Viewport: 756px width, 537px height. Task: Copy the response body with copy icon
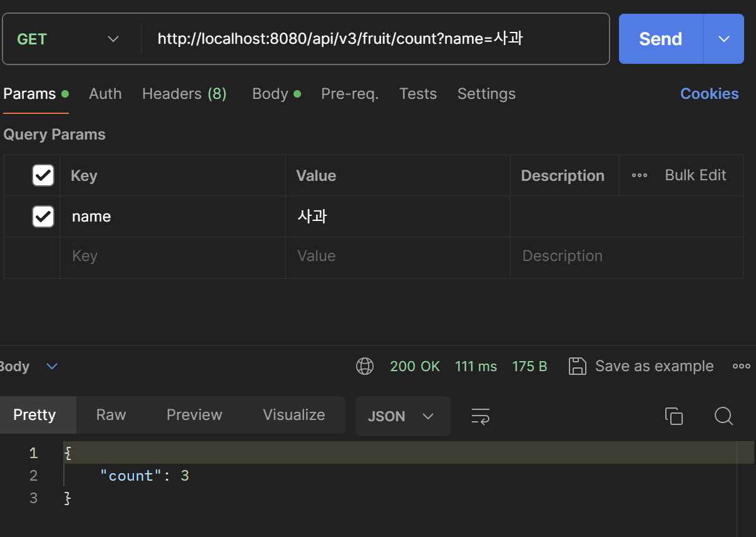pyautogui.click(x=673, y=416)
